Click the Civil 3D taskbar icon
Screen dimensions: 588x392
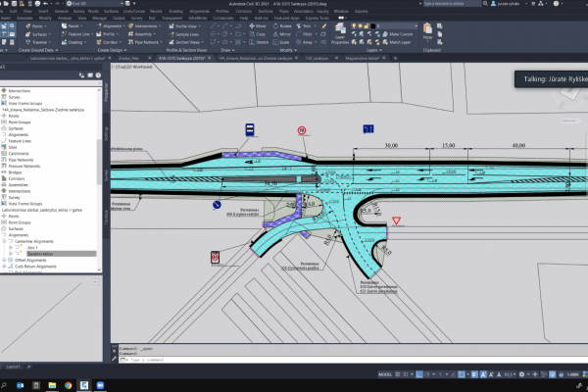84,385
